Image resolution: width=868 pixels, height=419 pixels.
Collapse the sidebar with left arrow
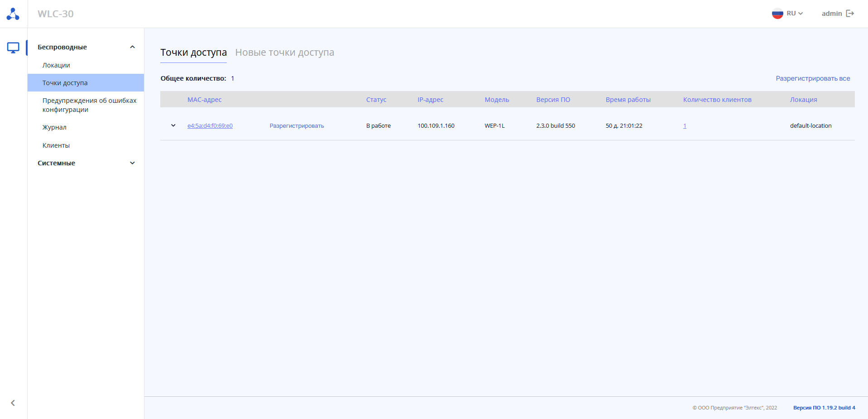(x=13, y=403)
